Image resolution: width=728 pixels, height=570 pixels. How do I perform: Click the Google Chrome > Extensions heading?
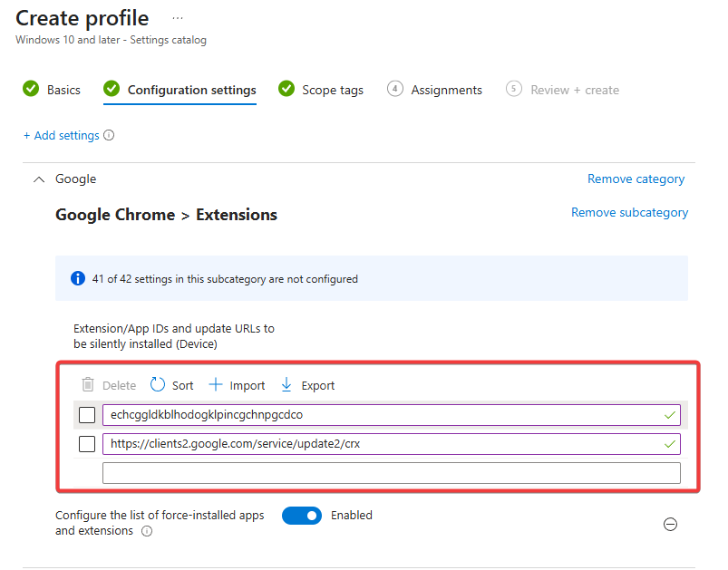click(x=166, y=215)
